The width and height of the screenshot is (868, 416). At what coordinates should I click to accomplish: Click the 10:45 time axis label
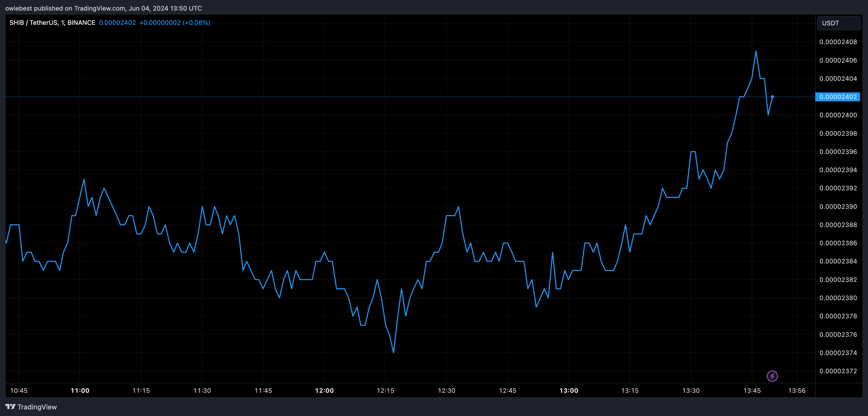[19, 391]
